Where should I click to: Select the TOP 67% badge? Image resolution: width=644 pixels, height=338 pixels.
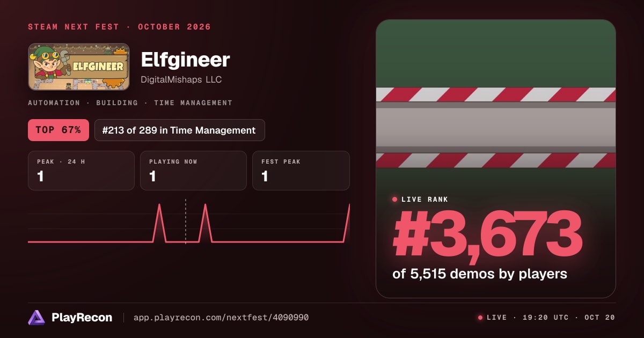coord(58,130)
